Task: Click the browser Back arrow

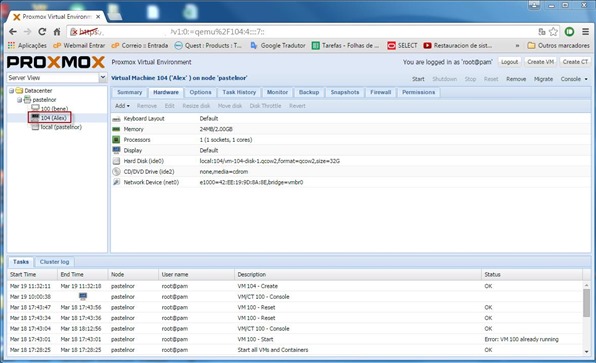Action: pyautogui.click(x=13, y=32)
